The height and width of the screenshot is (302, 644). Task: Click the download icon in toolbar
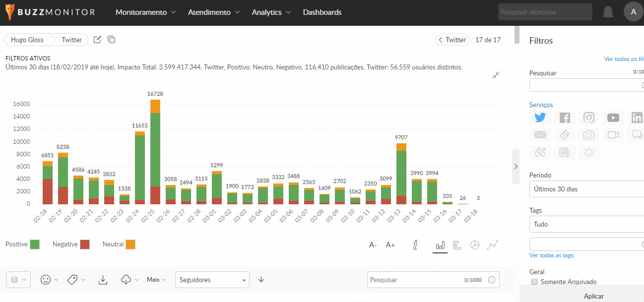click(103, 280)
